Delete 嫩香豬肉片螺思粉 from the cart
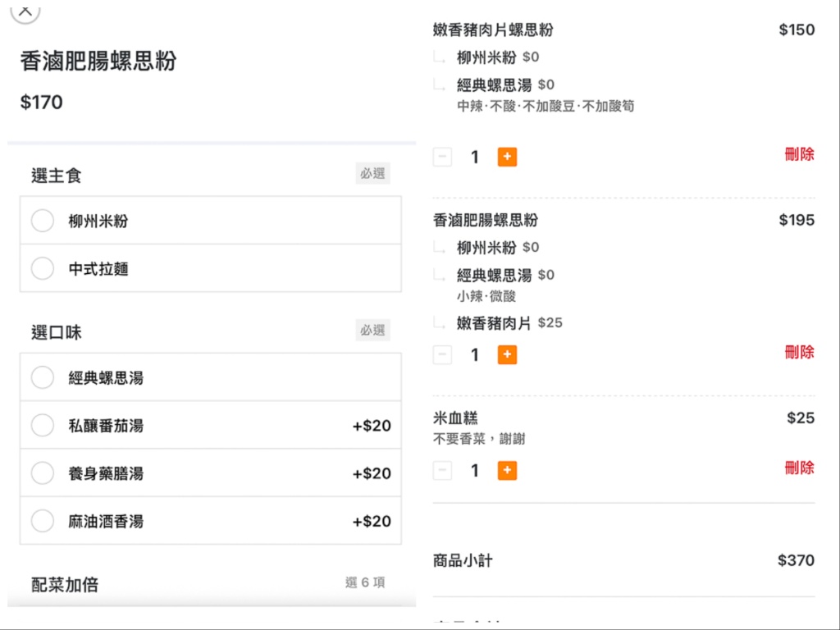The image size is (840, 630). (x=799, y=154)
